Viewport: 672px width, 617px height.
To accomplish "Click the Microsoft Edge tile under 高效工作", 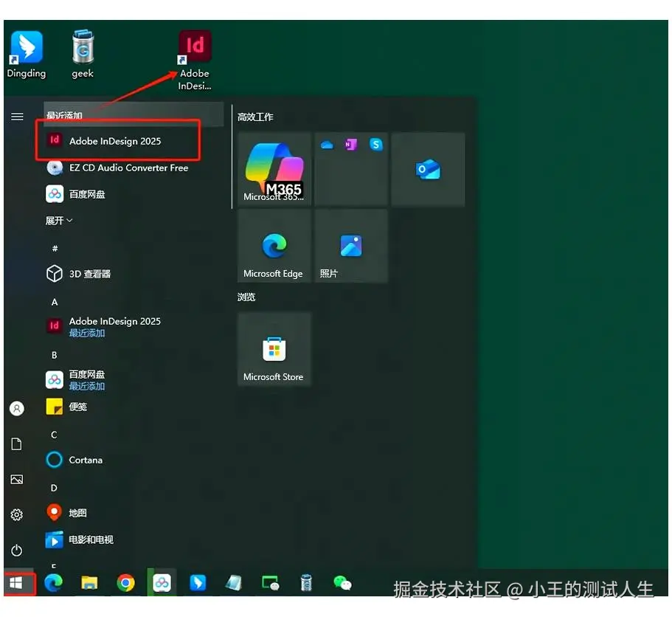I will 274,246.
